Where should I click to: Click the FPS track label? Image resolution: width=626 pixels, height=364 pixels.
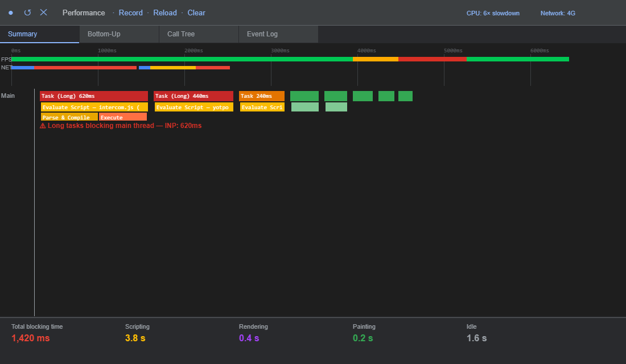[6, 59]
